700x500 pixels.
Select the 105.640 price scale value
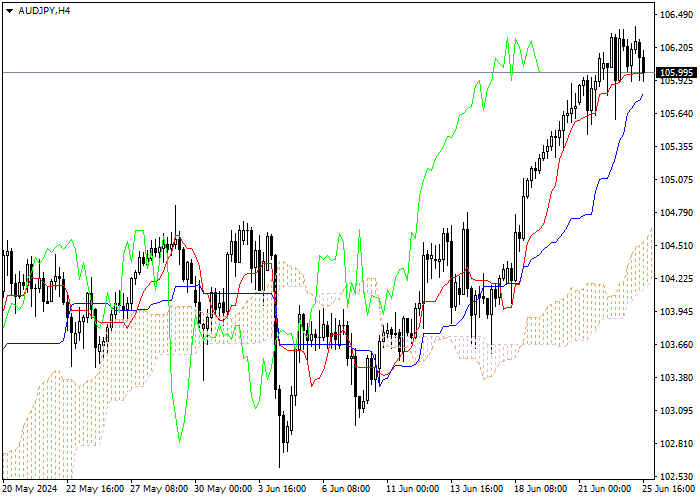pos(676,114)
